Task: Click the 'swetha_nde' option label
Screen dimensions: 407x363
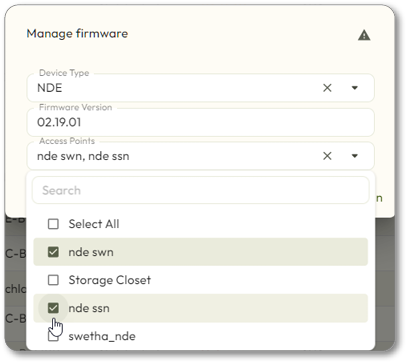Action: (x=102, y=336)
